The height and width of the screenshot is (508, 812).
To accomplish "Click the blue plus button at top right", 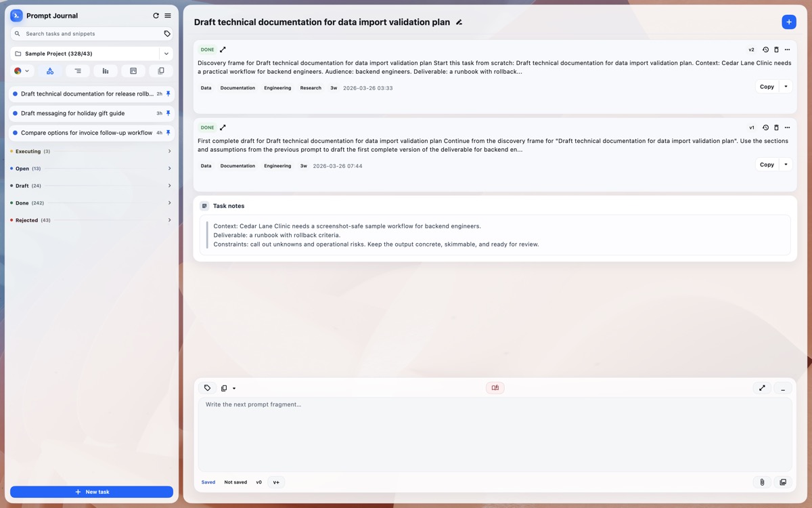I will coord(789,22).
